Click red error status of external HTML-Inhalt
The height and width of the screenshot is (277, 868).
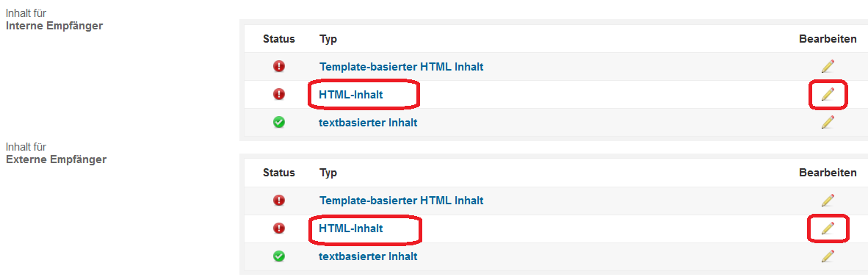(x=279, y=228)
